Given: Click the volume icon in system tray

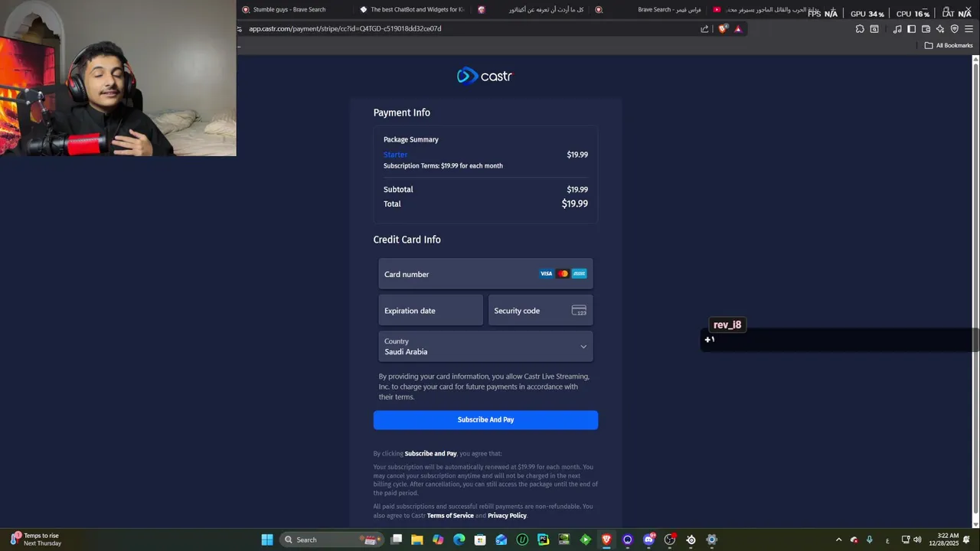Looking at the screenshot, I should click(x=917, y=540).
